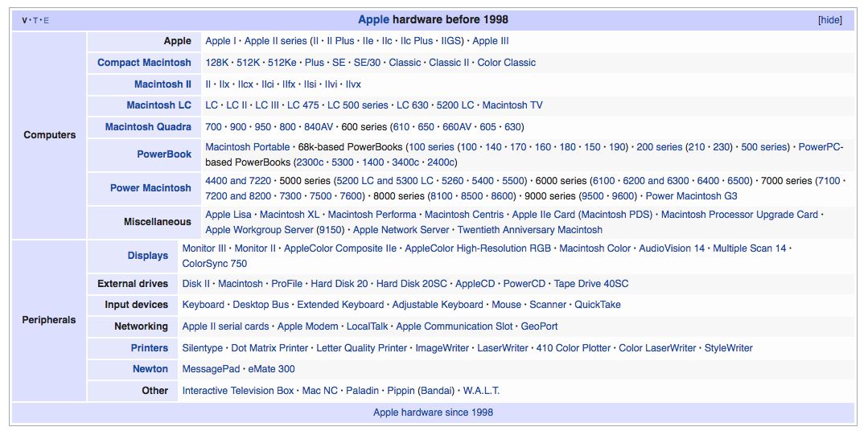The width and height of the screenshot is (868, 431).
Task: Open the Adjustable Keyboard link
Action: click(x=438, y=305)
